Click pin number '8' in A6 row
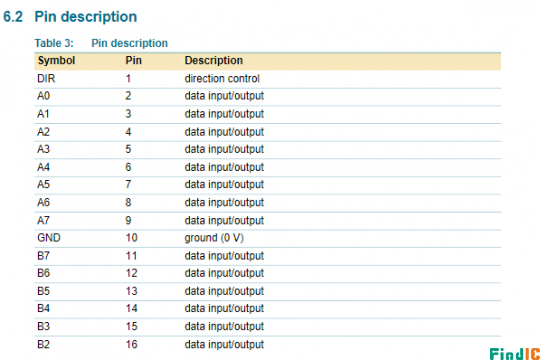Screen dimensions: 540x360 [128, 202]
